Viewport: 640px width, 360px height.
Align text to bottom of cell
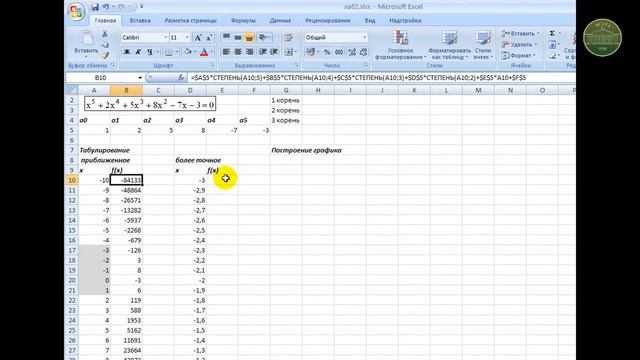coord(249,38)
